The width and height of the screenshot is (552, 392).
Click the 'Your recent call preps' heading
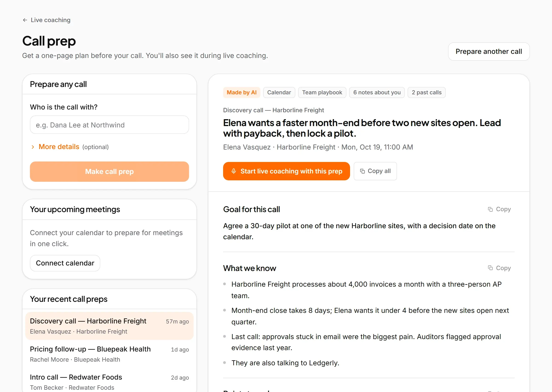(69, 299)
